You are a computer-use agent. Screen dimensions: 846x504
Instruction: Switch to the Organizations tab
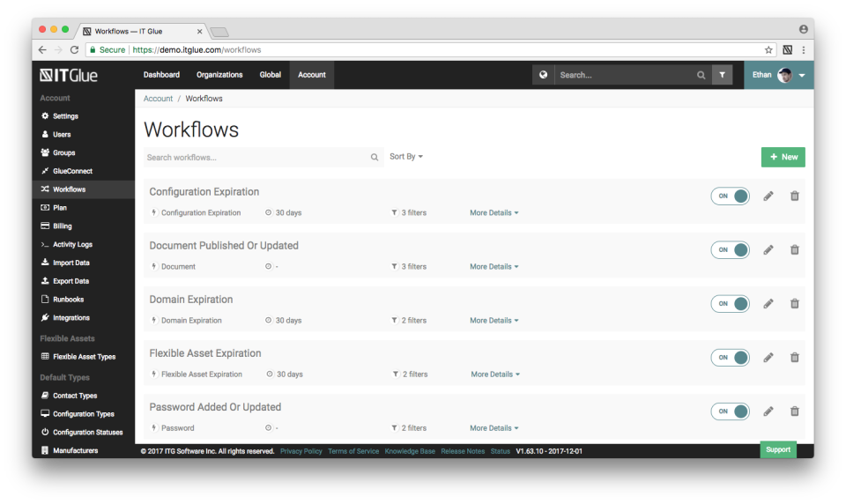(219, 75)
